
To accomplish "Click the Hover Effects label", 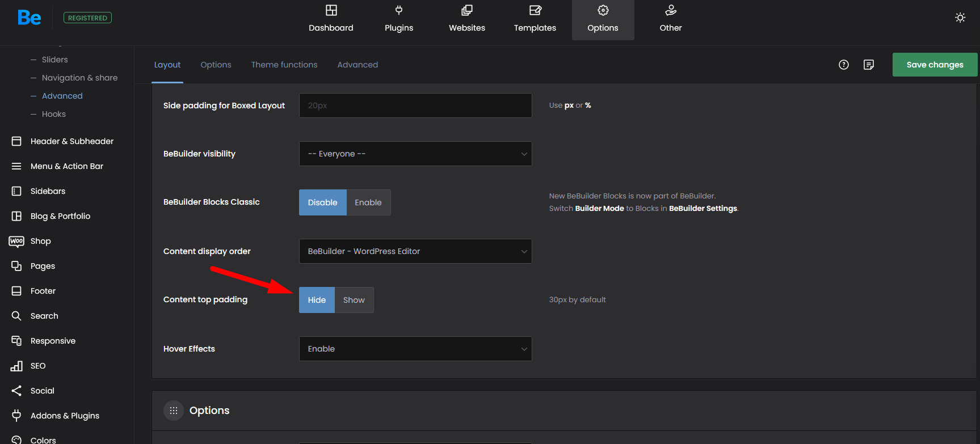I will [x=190, y=349].
